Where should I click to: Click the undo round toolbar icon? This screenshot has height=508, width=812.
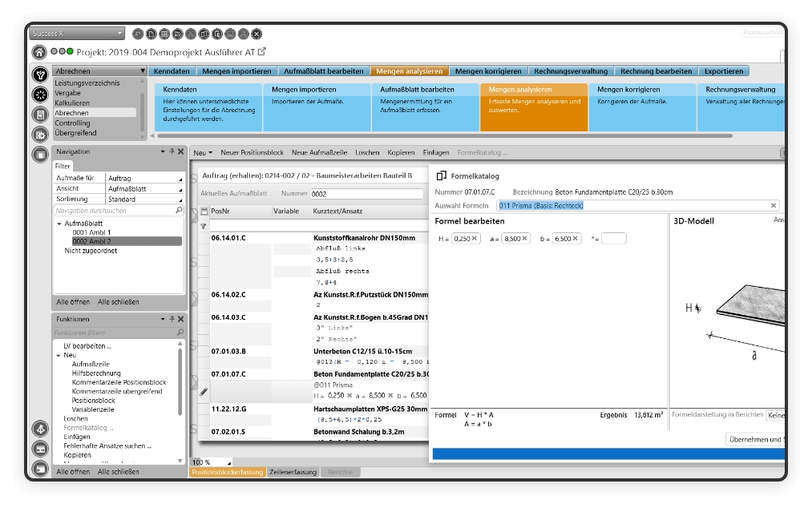138,34
